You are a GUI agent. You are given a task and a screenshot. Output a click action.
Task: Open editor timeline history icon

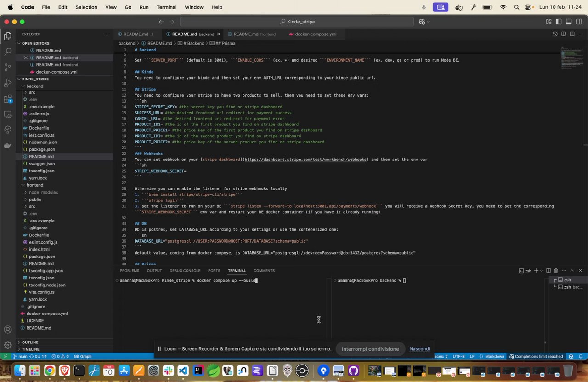(x=555, y=34)
